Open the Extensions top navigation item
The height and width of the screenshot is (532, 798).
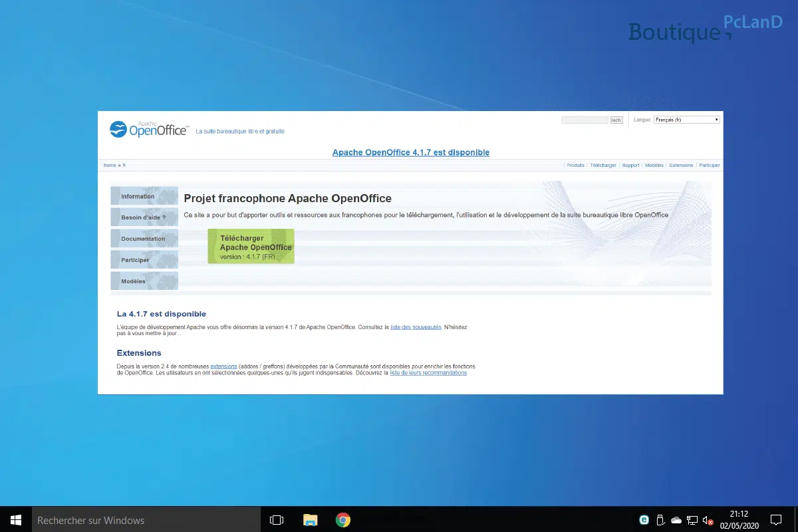681,165
